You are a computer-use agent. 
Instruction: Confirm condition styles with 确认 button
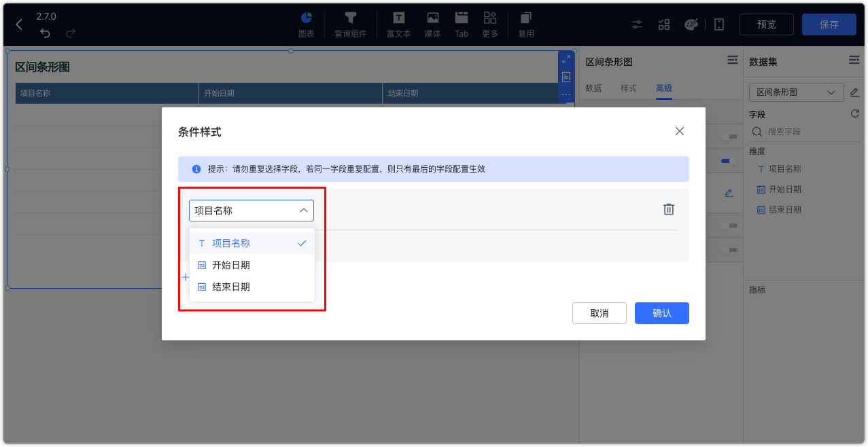point(661,313)
